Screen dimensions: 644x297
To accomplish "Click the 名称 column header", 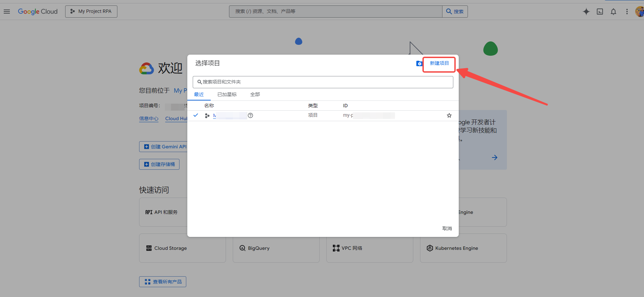I will click(209, 106).
